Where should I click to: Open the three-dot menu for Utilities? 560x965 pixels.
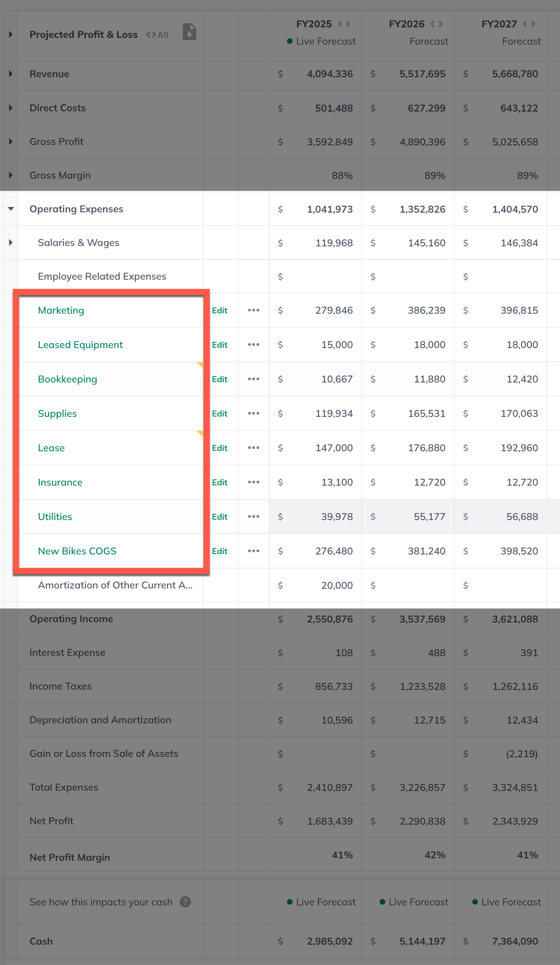253,517
